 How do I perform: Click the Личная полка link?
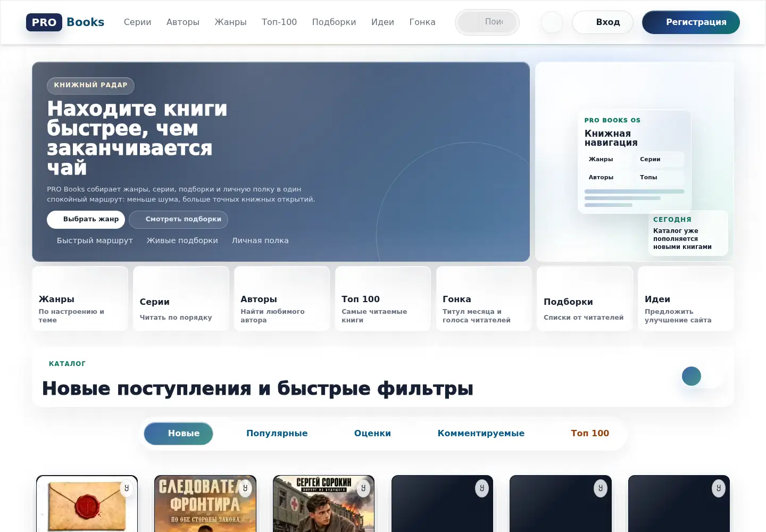(x=260, y=240)
